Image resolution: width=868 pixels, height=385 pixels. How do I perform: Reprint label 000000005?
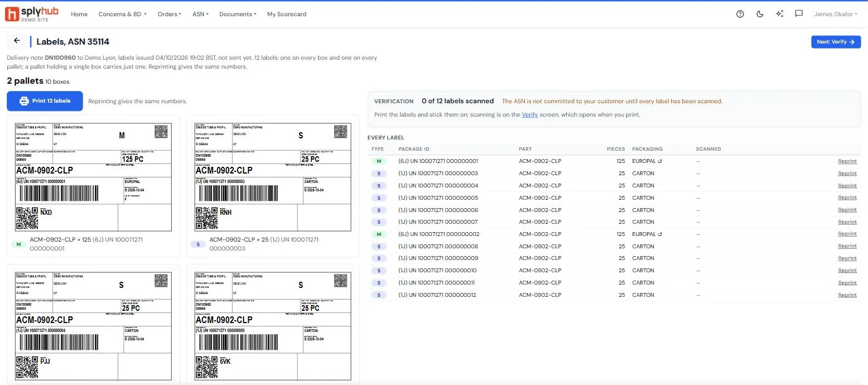coord(847,198)
